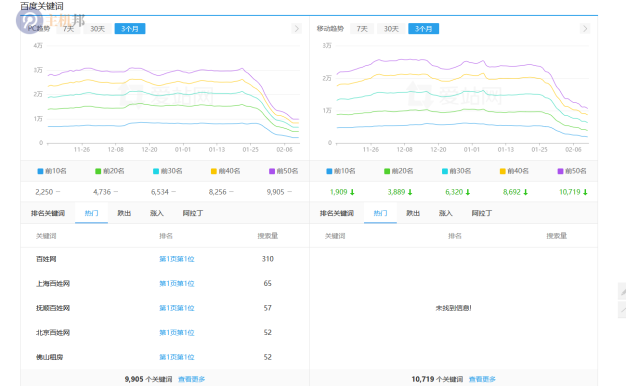
Task: Click keyword 佛山租房 in table
Action: tap(50, 357)
